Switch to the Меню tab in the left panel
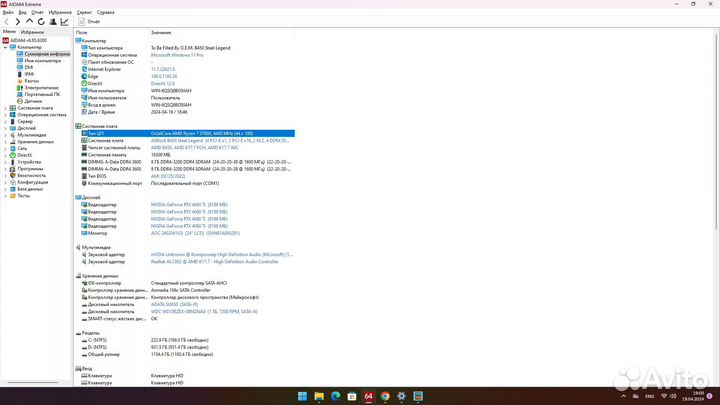Image resolution: width=720 pixels, height=405 pixels. (9, 32)
